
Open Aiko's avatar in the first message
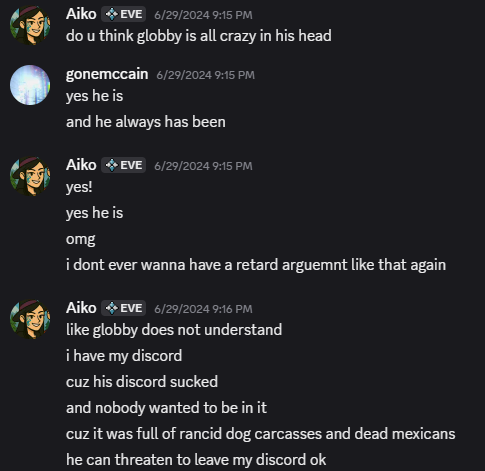point(30,25)
